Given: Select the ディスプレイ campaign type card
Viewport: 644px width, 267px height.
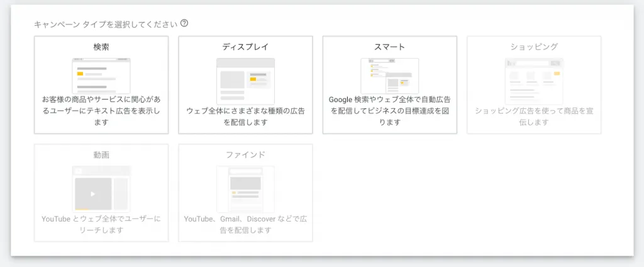Looking at the screenshot, I should pyautogui.click(x=245, y=85).
